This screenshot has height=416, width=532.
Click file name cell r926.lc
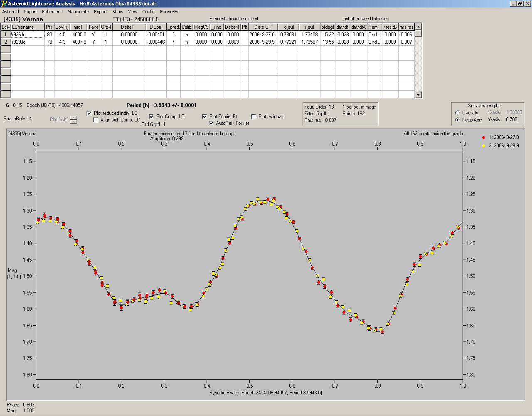coord(27,35)
